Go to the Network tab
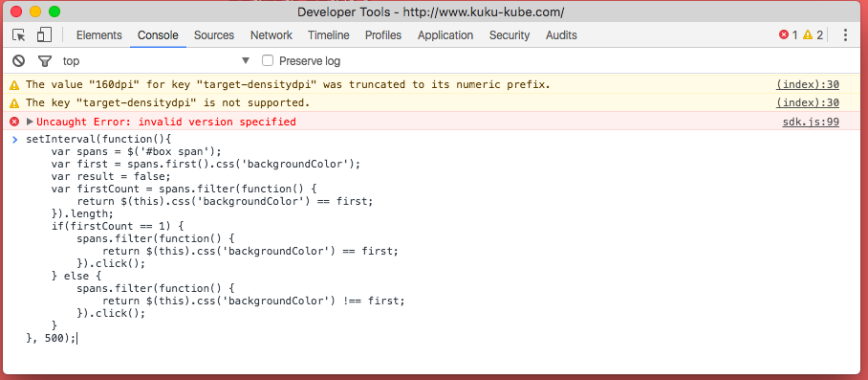Image resolution: width=868 pixels, height=380 pixels. click(x=271, y=35)
